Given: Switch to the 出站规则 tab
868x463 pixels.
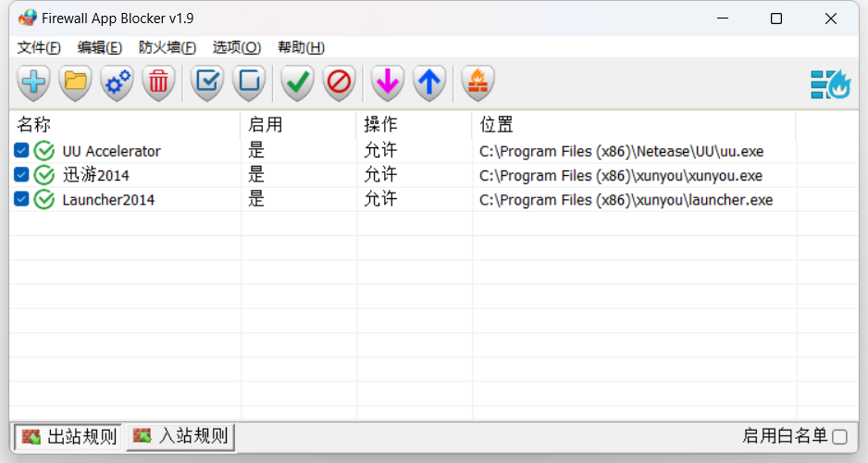Looking at the screenshot, I should [68, 437].
